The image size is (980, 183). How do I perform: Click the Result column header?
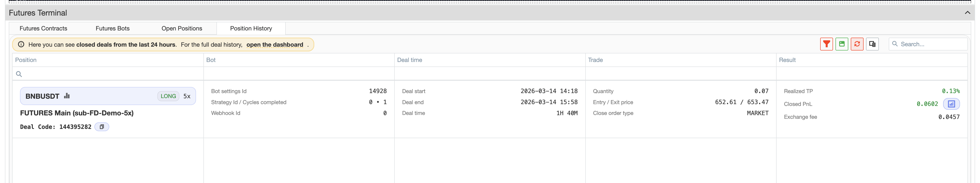tap(787, 60)
